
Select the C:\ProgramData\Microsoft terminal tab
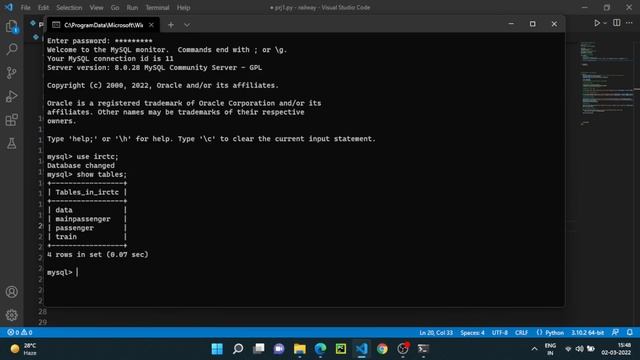coord(103,25)
